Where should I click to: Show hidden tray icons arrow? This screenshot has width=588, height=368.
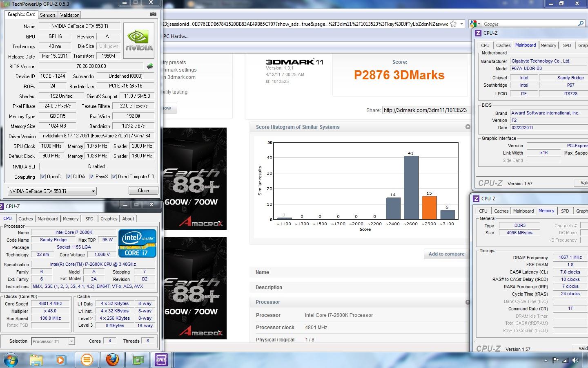coord(546,360)
